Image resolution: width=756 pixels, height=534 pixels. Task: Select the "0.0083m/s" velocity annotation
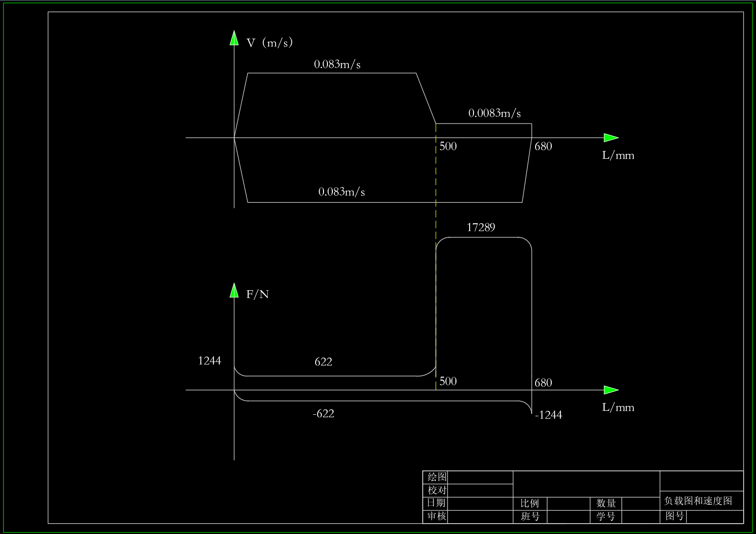(495, 113)
